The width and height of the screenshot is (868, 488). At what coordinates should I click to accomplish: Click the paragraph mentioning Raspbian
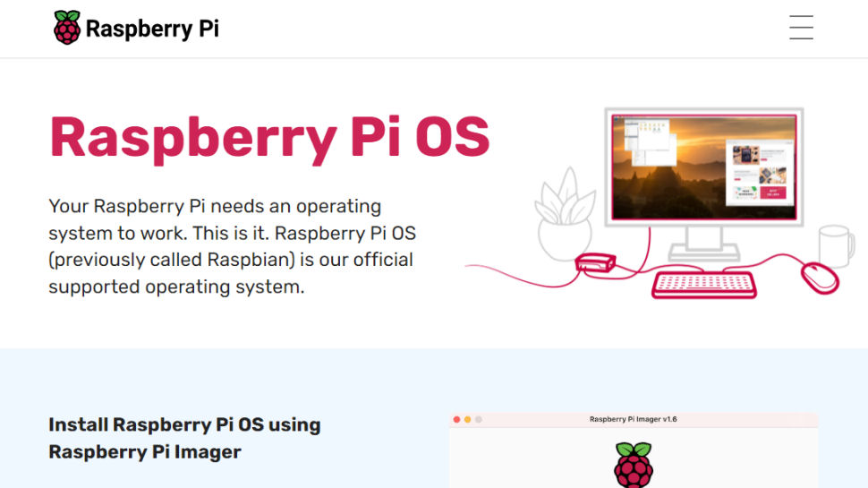click(x=232, y=246)
